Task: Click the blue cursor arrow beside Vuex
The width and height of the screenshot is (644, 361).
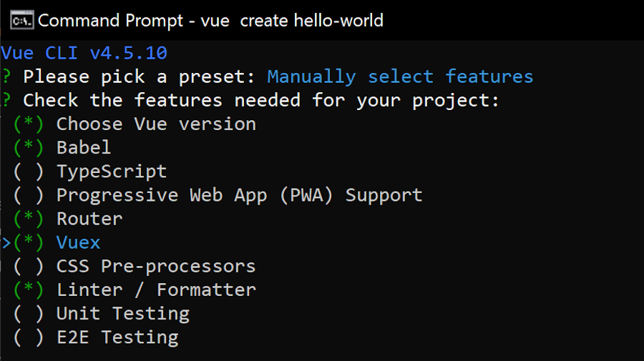Action: point(6,243)
